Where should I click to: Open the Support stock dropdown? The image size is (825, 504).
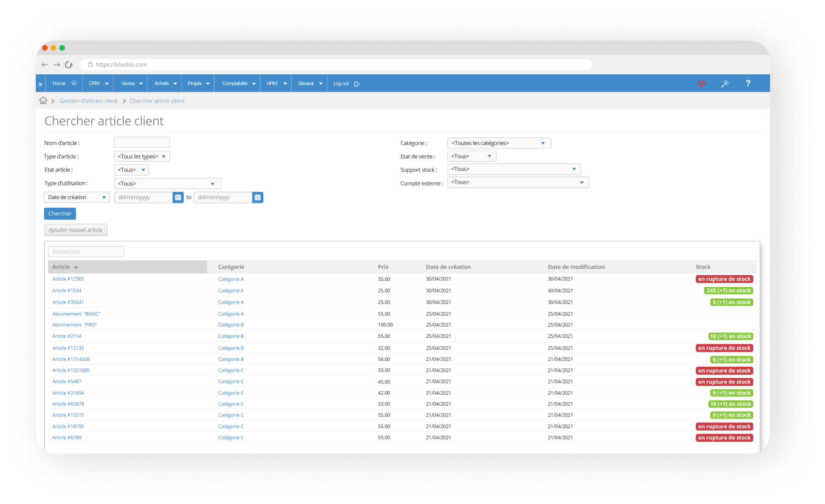[514, 169]
